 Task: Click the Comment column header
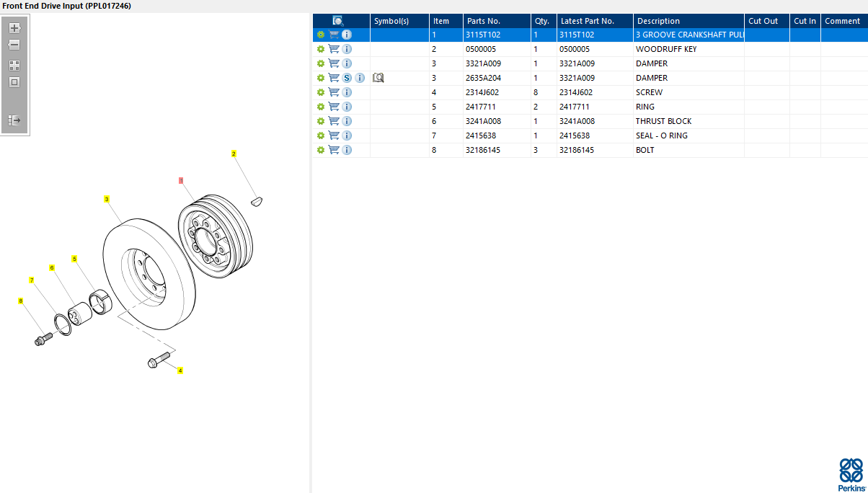pyautogui.click(x=844, y=21)
